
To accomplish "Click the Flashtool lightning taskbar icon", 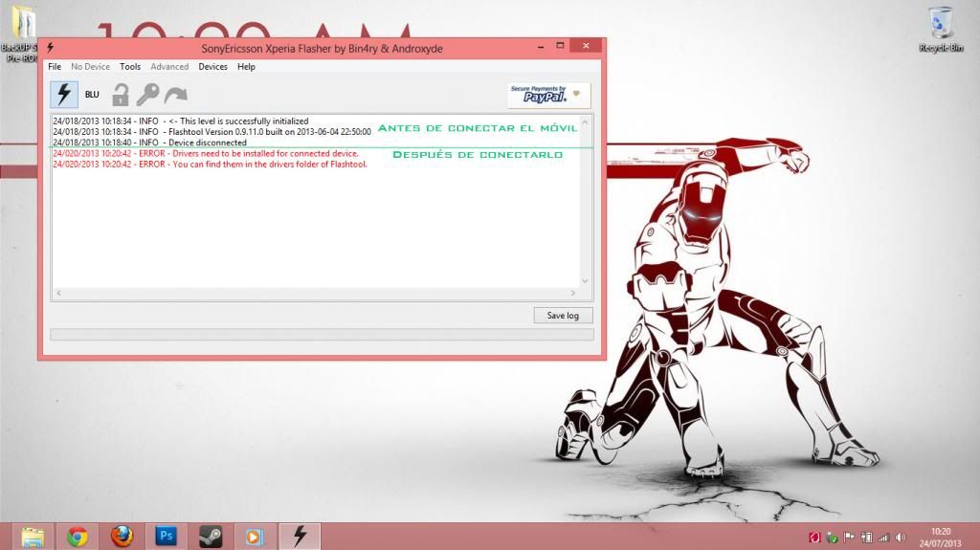I will tap(300, 537).
